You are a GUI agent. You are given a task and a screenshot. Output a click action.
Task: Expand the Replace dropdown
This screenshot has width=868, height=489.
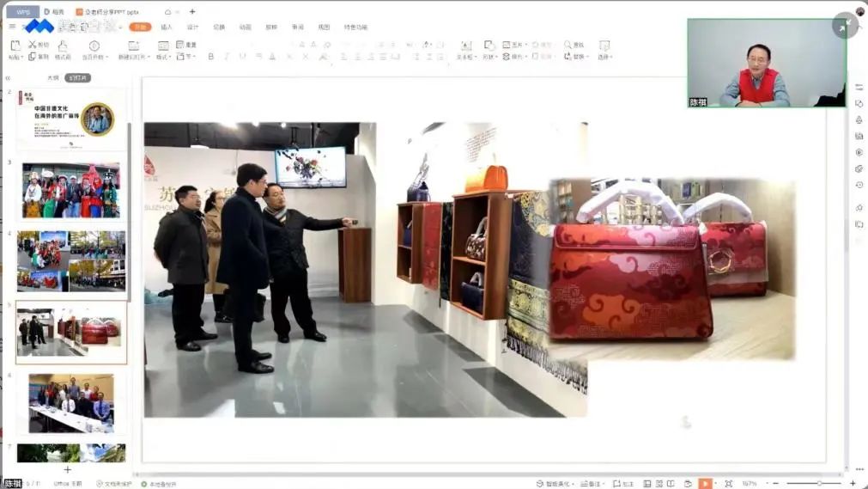pyautogui.click(x=586, y=57)
